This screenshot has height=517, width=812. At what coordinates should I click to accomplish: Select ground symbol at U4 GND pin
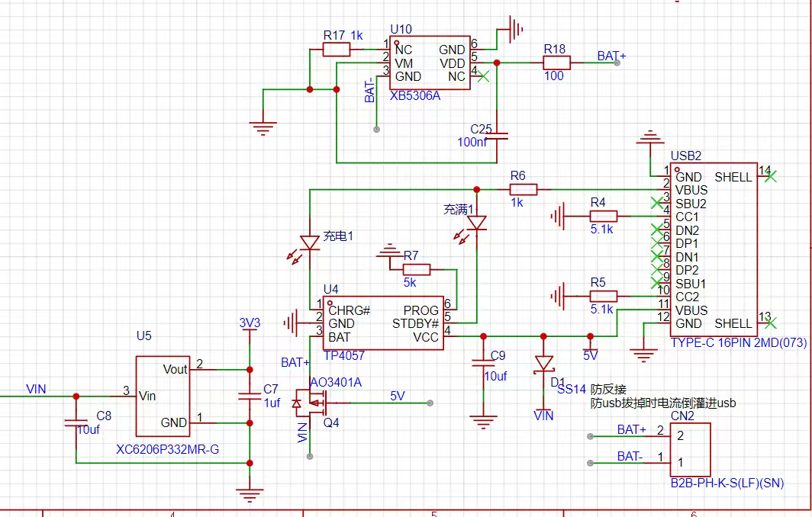[x=291, y=323]
